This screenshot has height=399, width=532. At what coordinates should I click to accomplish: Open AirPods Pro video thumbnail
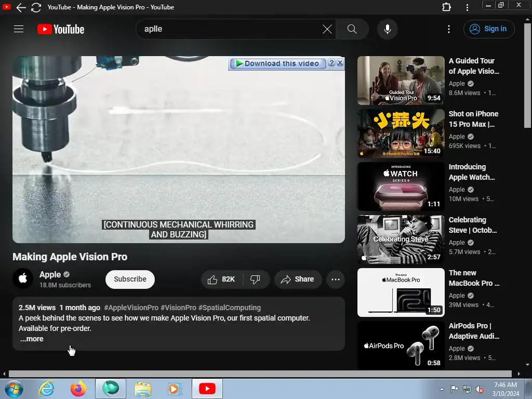coord(401,345)
